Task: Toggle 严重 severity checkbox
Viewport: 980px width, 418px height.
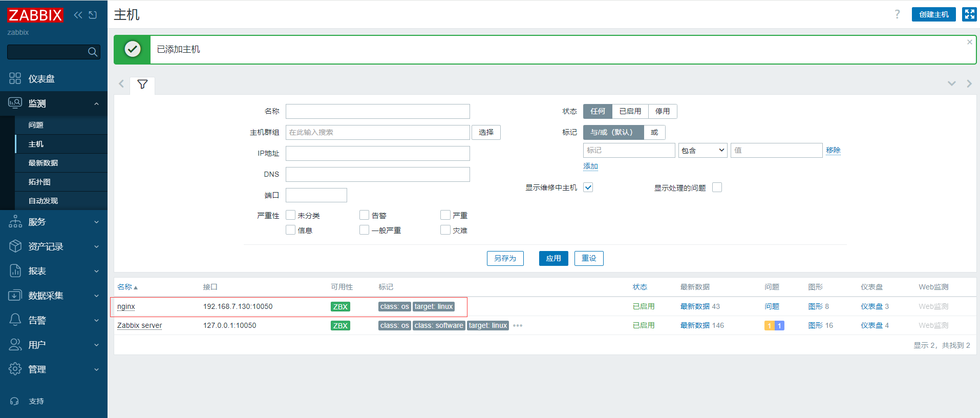Action: coord(445,215)
